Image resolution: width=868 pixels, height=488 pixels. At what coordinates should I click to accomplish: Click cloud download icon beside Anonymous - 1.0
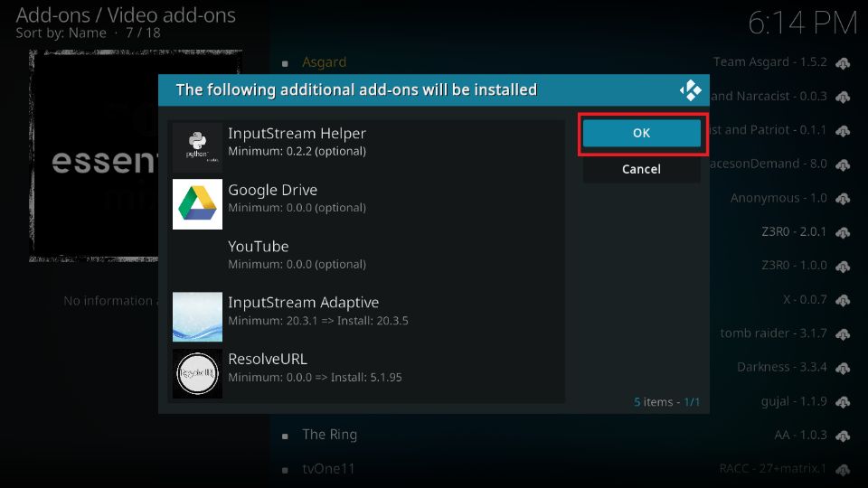coord(843,199)
